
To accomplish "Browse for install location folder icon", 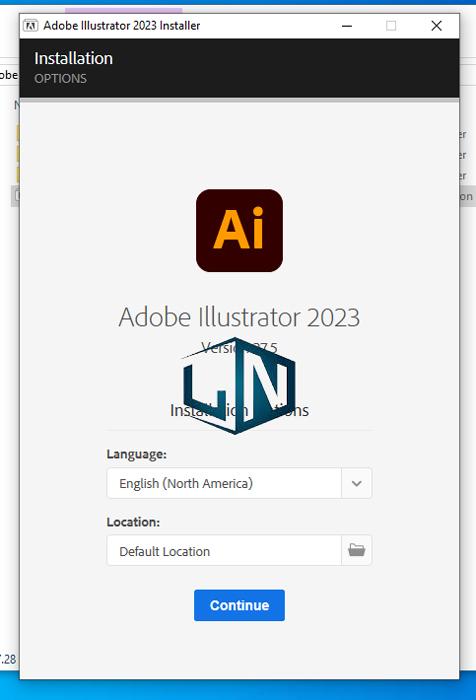I will click(357, 550).
